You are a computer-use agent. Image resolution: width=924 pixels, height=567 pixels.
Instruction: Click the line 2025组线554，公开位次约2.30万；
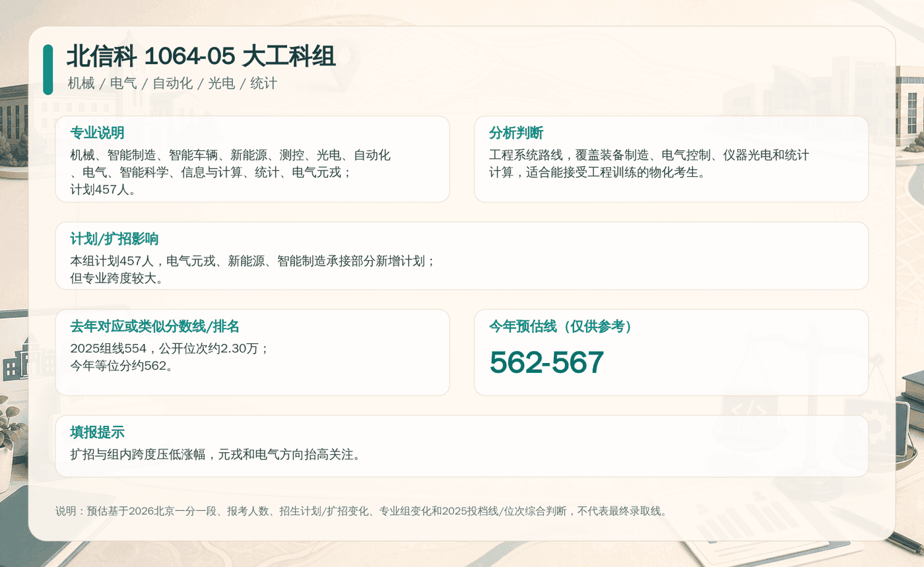[x=170, y=348]
